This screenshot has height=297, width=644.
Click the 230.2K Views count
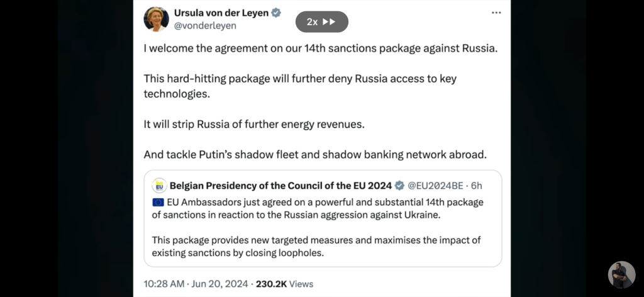[x=285, y=284]
